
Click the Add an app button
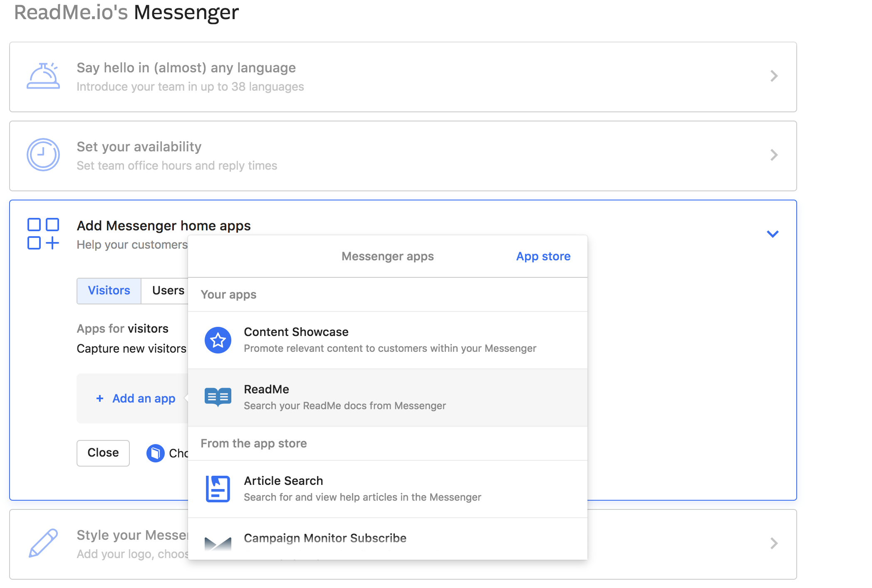click(x=136, y=398)
